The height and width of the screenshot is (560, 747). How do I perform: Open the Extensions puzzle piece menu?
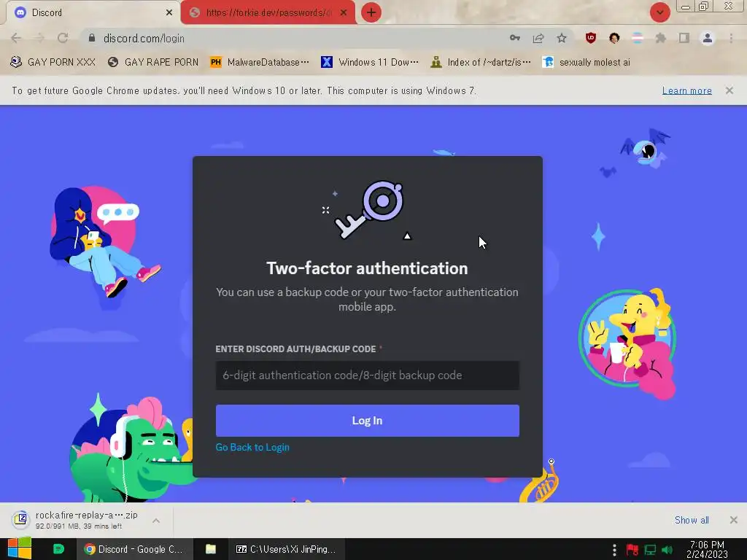[661, 38]
